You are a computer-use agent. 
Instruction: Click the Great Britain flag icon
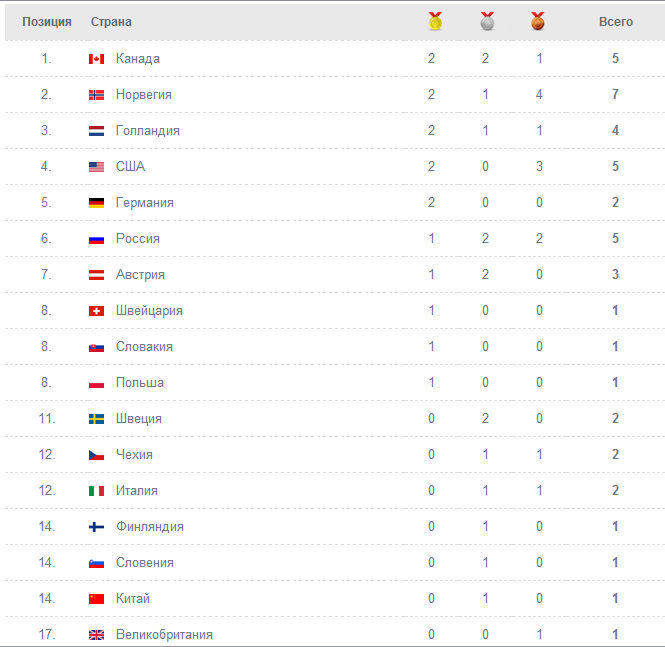tap(96, 635)
